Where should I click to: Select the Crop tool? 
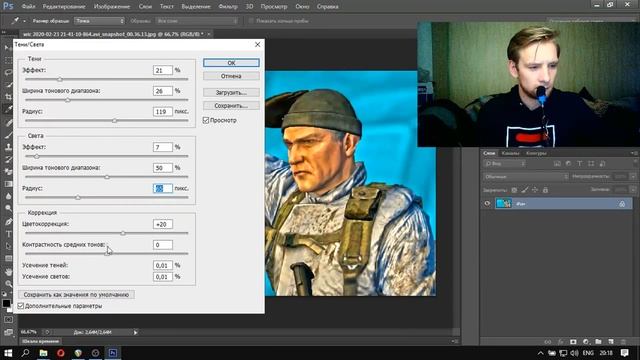8,97
